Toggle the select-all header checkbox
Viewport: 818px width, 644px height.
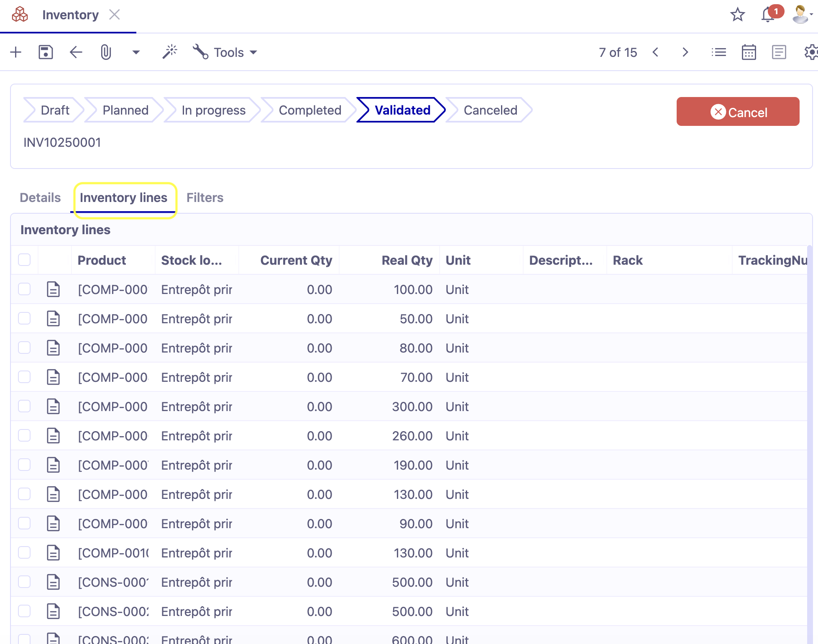[x=24, y=260]
